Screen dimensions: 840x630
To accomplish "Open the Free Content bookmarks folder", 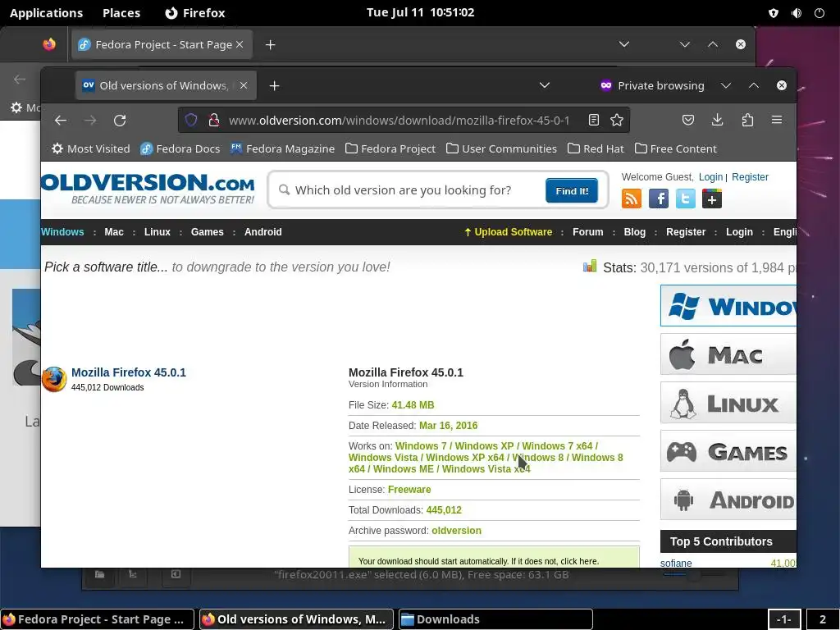I will click(676, 148).
